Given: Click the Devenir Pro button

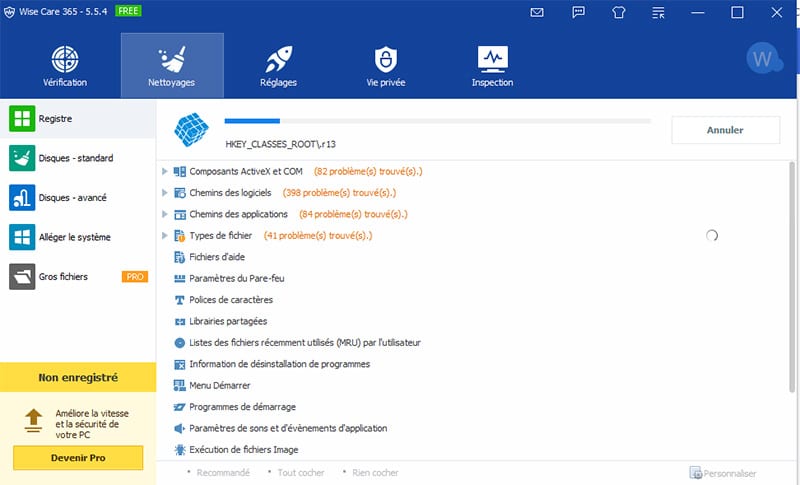Looking at the screenshot, I should (78, 458).
